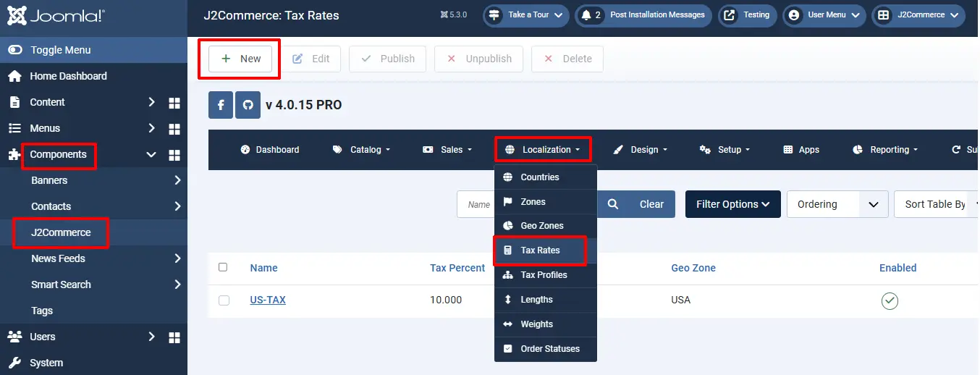980x375 pixels.
Task: Select Tax Profiles menu entry
Action: click(546, 275)
